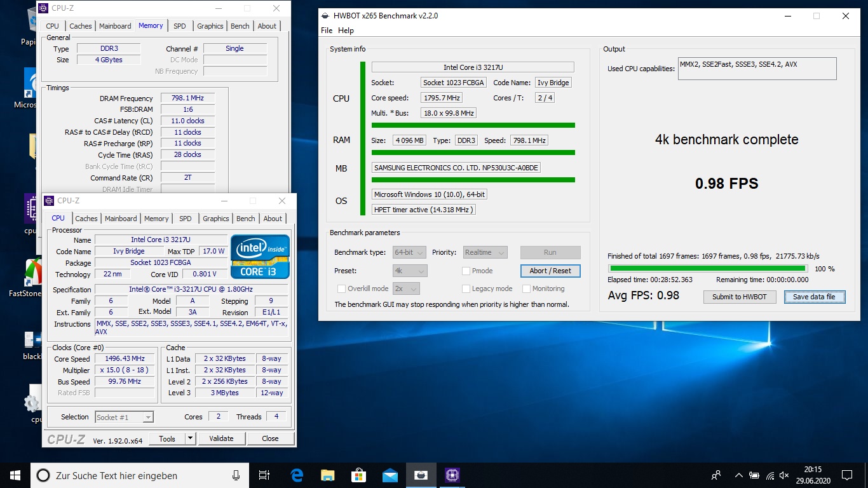
Task: Open the Benchmark type 64-bit dropdown
Action: (409, 252)
